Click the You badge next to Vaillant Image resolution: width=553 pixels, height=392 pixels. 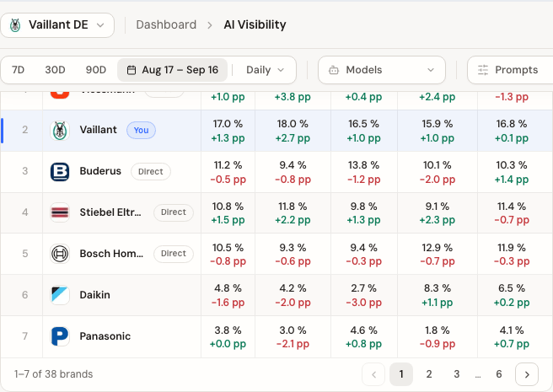click(141, 130)
